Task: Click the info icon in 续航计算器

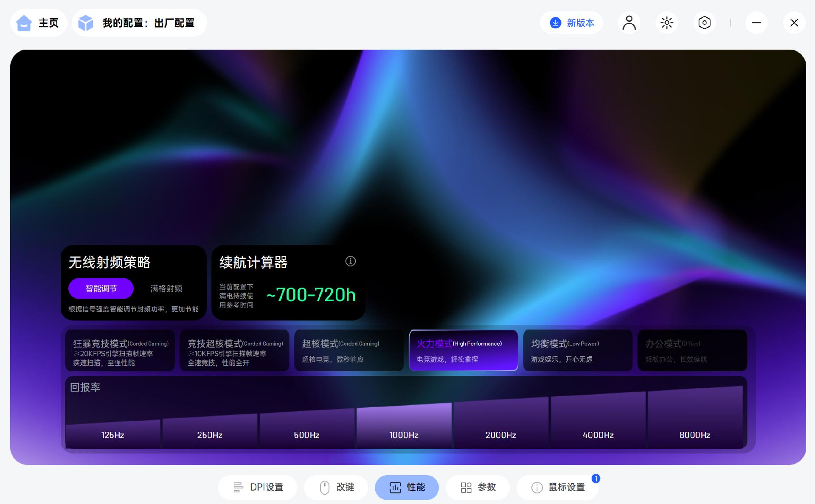Action: [x=350, y=261]
